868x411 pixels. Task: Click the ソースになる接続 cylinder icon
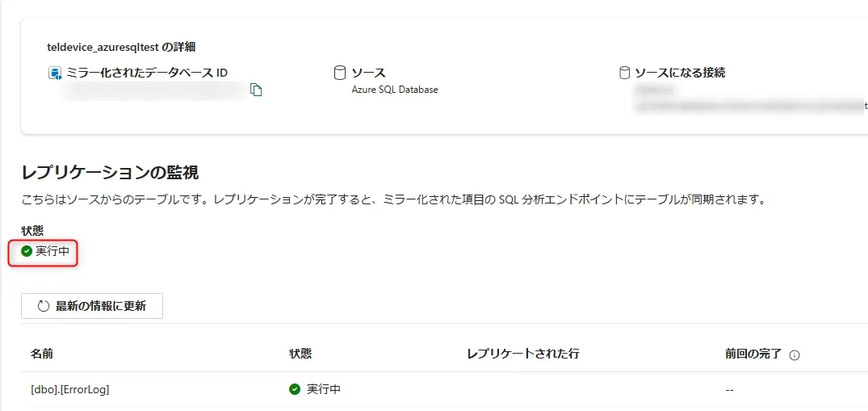624,73
